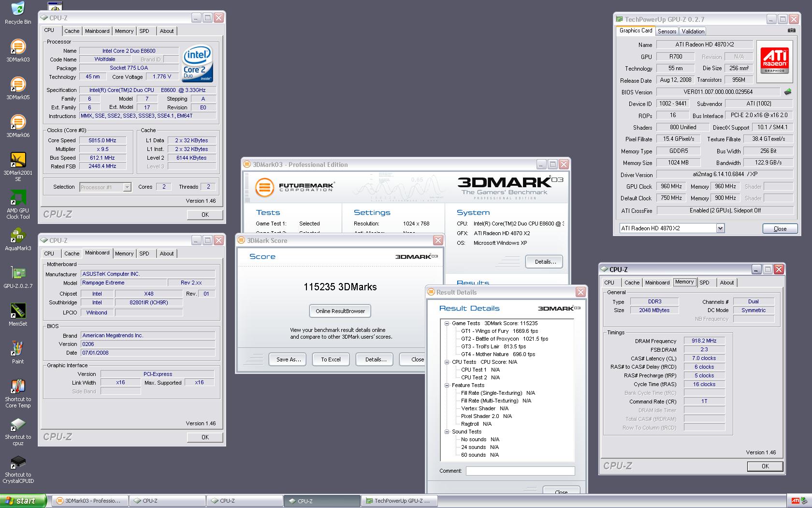This screenshot has height=508, width=812.
Task: Click the ATI tray icon in system tray
Action: click(795, 501)
